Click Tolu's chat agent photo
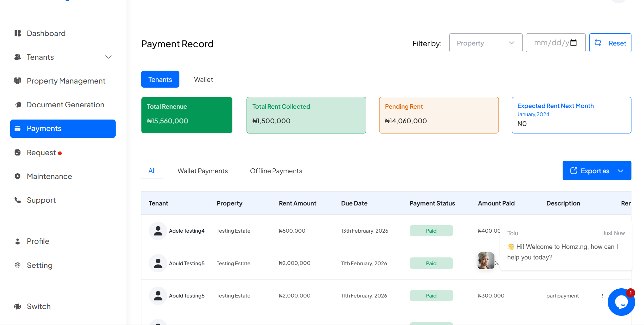The width and height of the screenshot is (644, 325). [x=486, y=261]
